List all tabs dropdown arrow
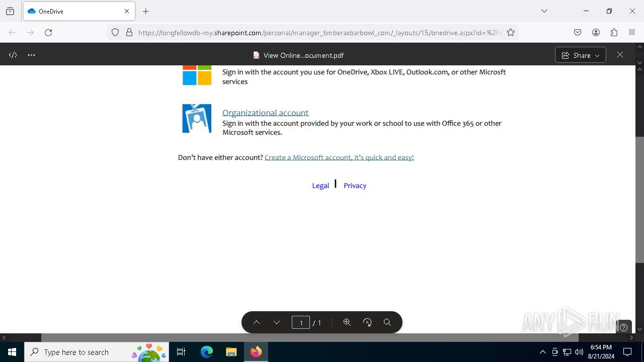The height and width of the screenshot is (362, 644). click(x=544, y=11)
